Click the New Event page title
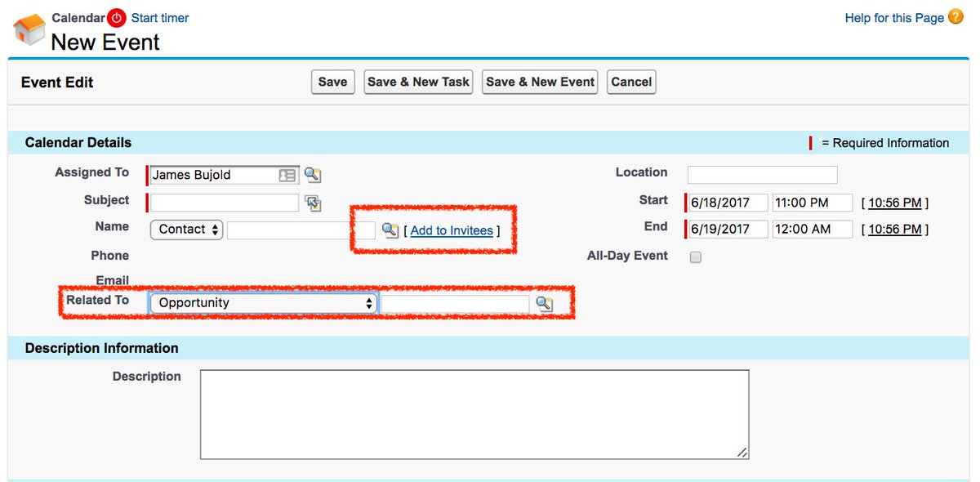 [105, 42]
